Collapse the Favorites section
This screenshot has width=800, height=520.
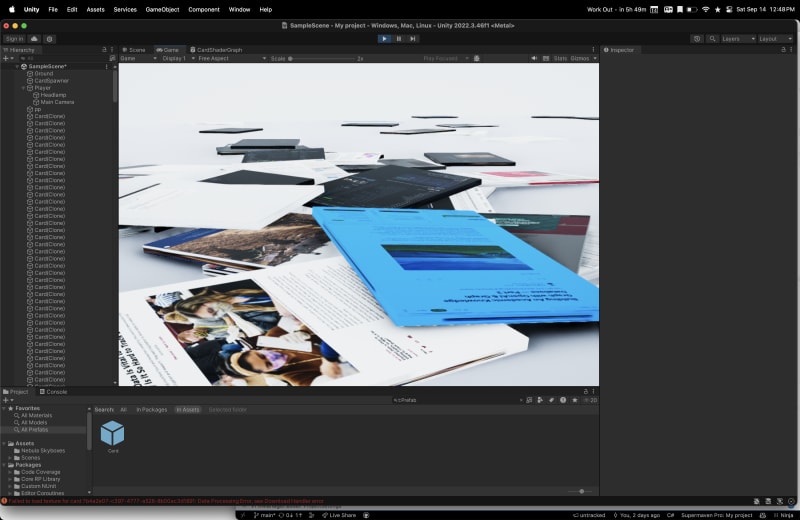pos(4,408)
